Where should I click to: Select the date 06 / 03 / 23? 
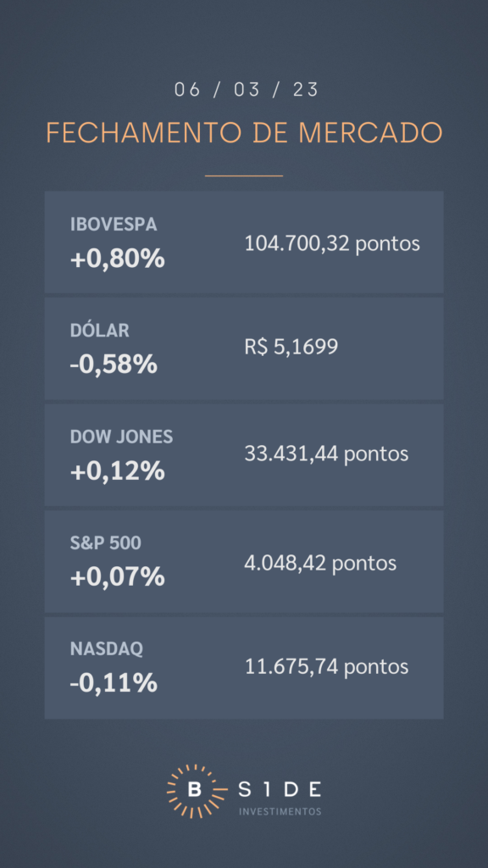click(x=247, y=90)
